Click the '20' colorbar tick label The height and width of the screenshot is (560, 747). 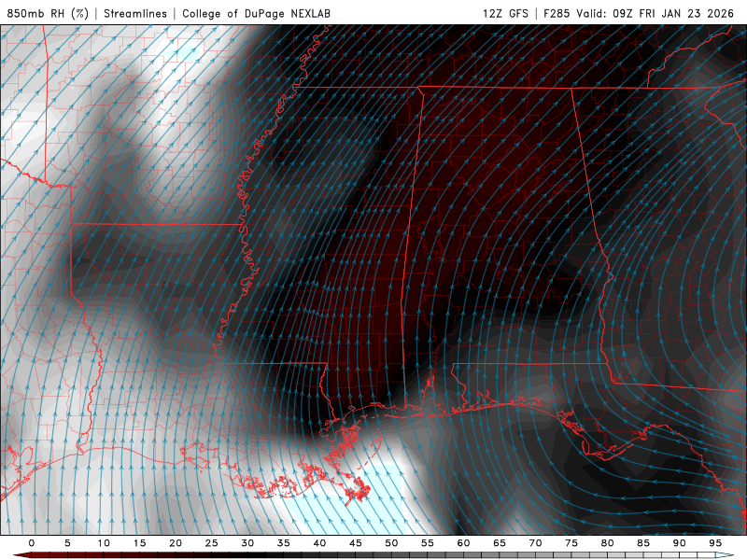point(176,543)
